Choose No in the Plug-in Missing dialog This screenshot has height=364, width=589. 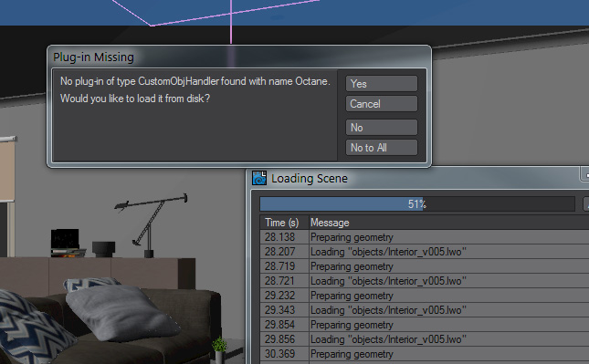382,128
